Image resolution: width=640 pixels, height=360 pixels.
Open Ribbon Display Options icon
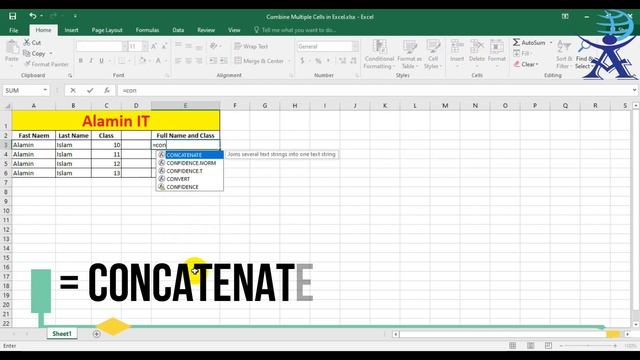tap(565, 16)
